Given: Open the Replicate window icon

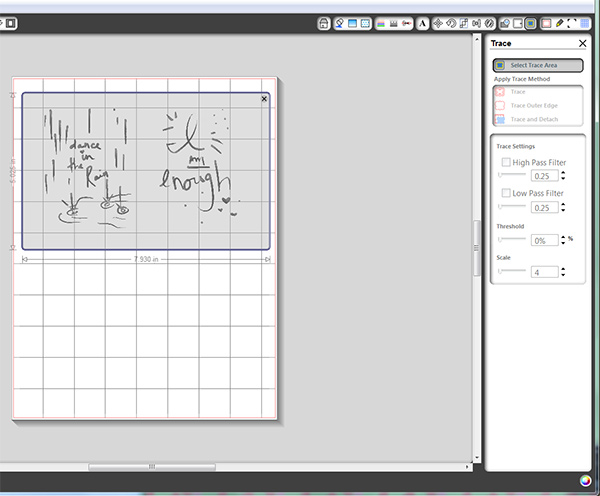Looking at the screenshot, I should point(489,24).
